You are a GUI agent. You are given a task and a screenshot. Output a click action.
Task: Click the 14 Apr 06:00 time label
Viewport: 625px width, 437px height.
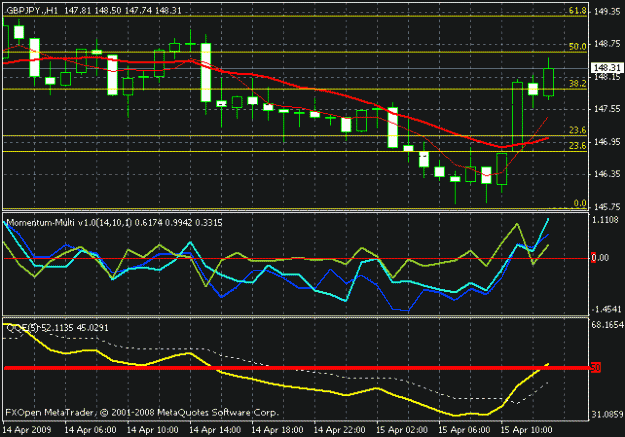pyautogui.click(x=90, y=430)
